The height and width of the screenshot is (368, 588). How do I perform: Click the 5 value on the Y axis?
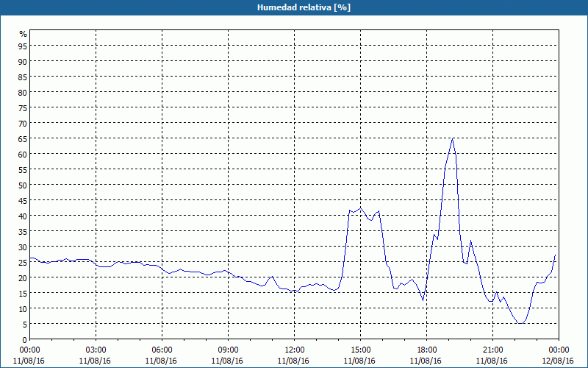tap(25, 325)
